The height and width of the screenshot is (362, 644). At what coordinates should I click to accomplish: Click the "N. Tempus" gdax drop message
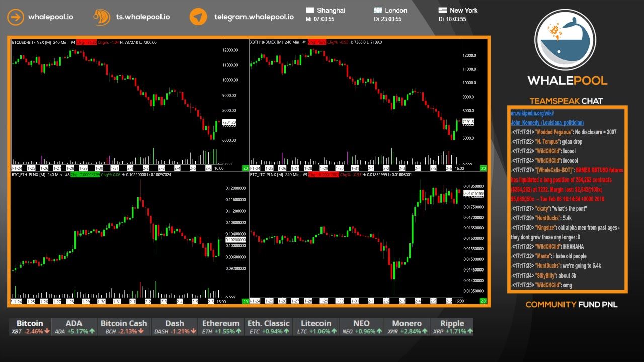click(x=547, y=142)
